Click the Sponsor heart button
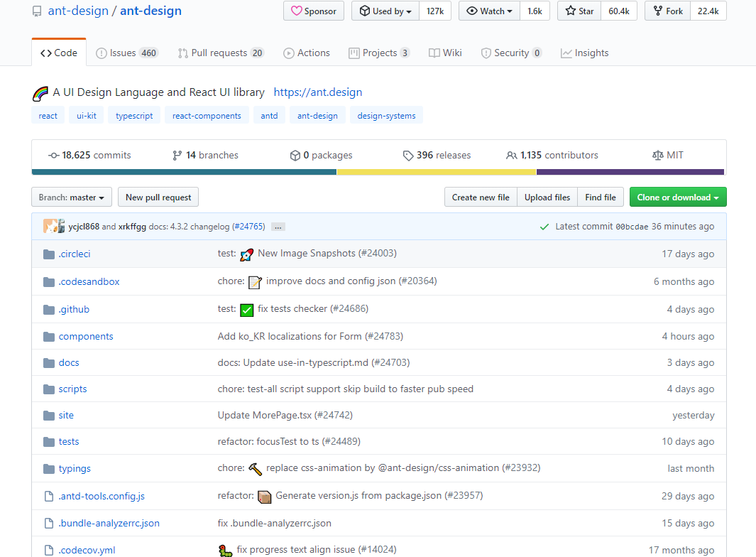 [314, 11]
